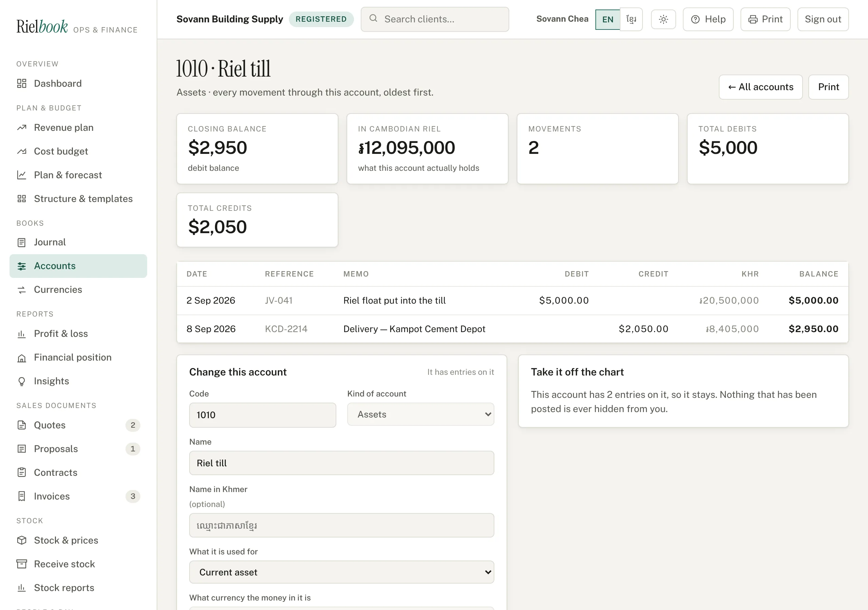This screenshot has width=868, height=610.
Task: Switch language to EN
Action: 608,19
